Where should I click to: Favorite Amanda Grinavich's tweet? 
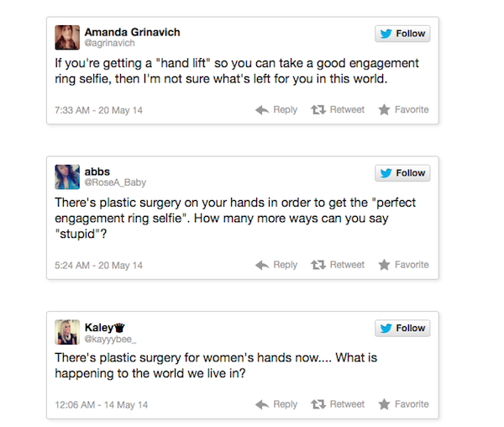[x=403, y=110]
